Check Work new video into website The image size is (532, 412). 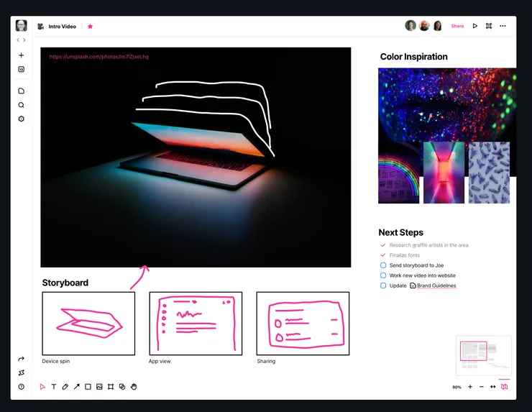[383, 275]
